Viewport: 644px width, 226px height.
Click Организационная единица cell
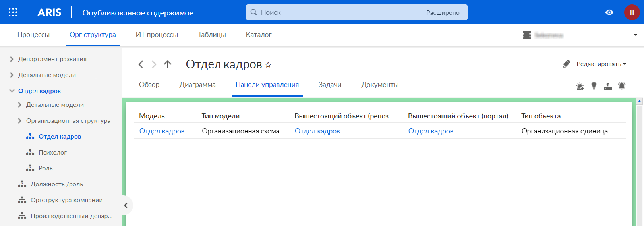pos(565,131)
